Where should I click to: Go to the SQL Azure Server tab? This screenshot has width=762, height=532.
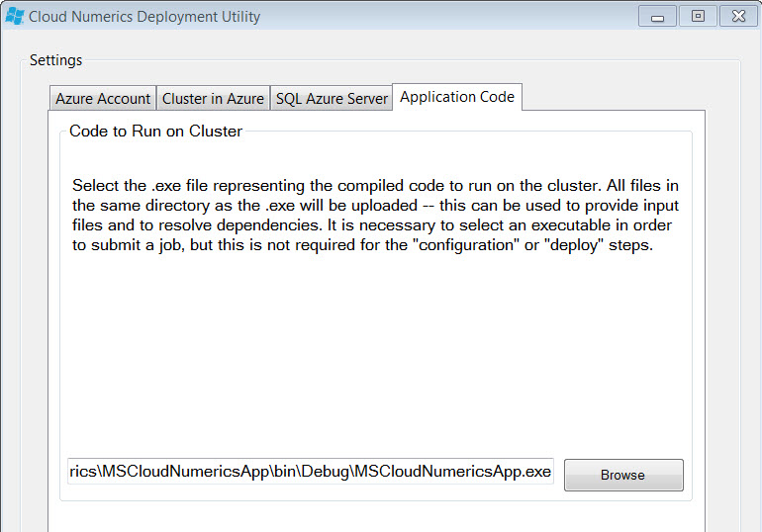pos(332,99)
